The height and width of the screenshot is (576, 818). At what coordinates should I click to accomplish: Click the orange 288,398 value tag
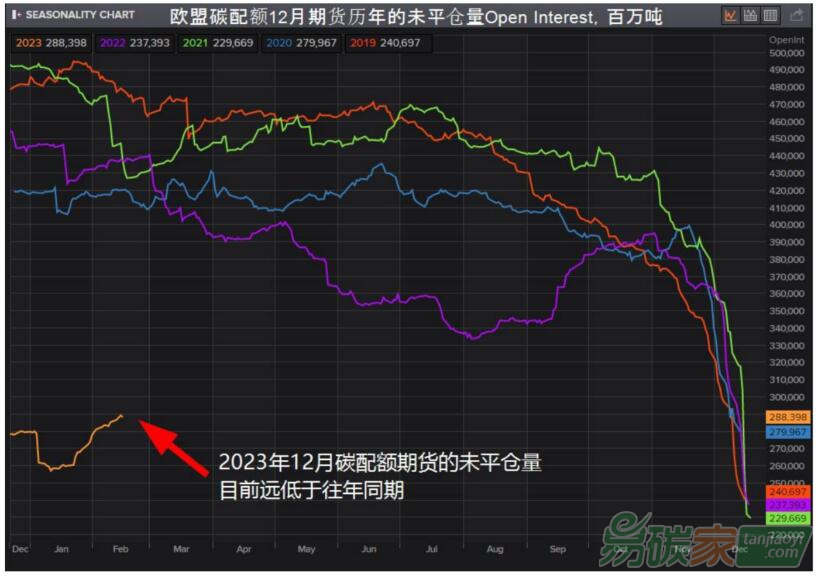(x=786, y=416)
